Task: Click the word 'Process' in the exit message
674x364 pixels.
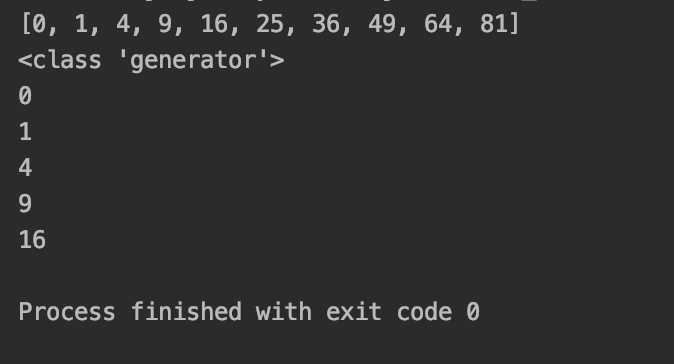Action: tap(67, 312)
